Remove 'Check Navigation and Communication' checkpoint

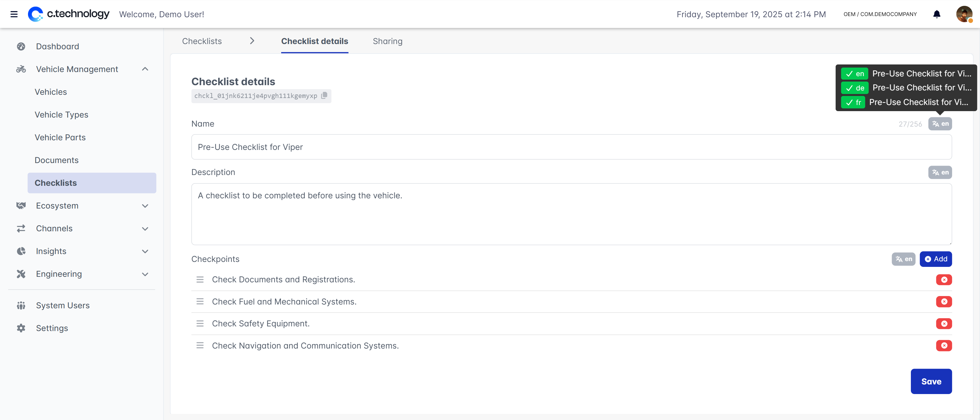pyautogui.click(x=944, y=345)
